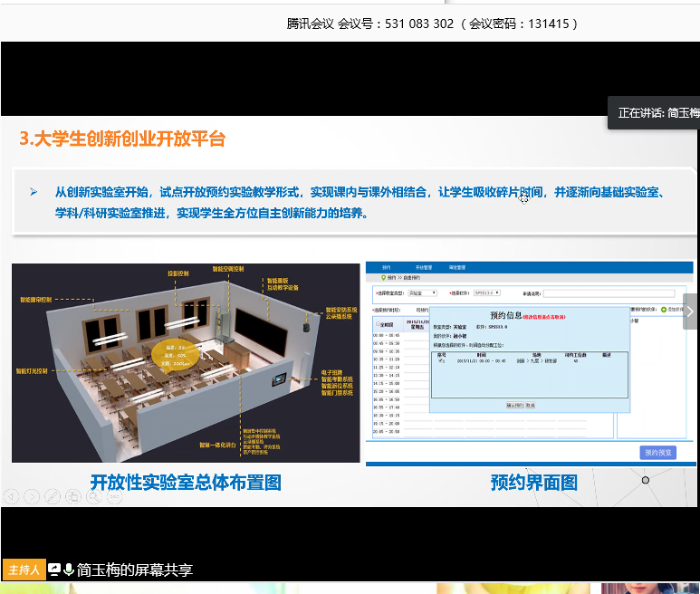
Task: Open the see-all-slides icon
Action: (73, 496)
